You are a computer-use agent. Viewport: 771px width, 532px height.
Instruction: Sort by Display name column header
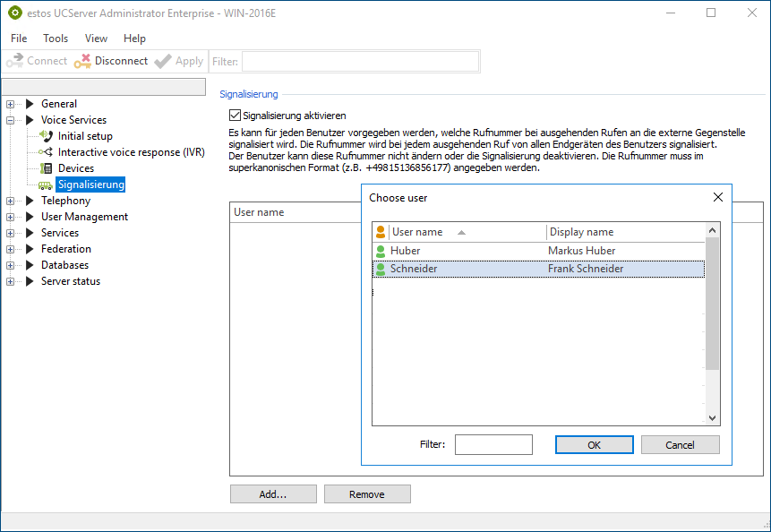click(x=625, y=232)
